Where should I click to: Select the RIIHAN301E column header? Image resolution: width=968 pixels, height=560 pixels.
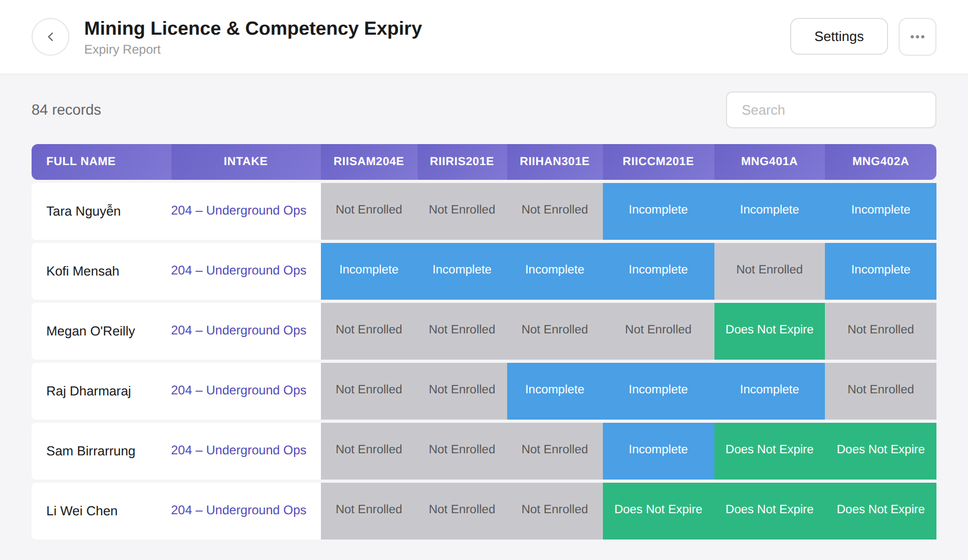click(x=554, y=162)
